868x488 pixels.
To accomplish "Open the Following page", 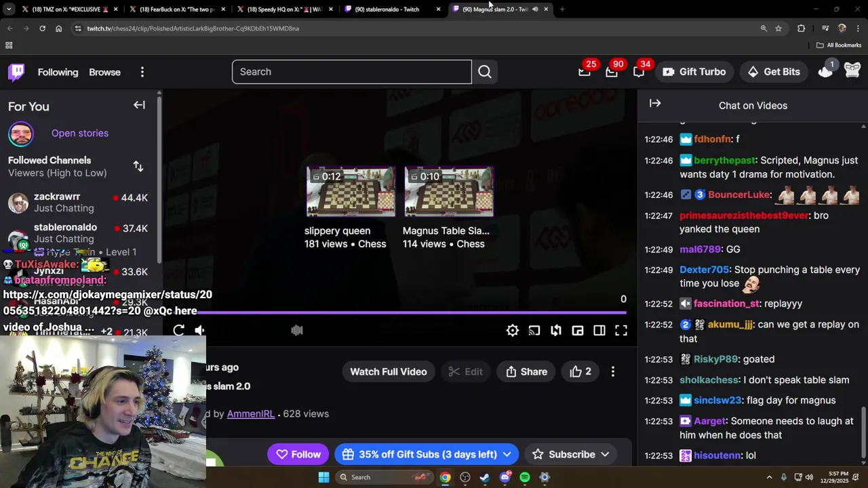I will coord(58,72).
